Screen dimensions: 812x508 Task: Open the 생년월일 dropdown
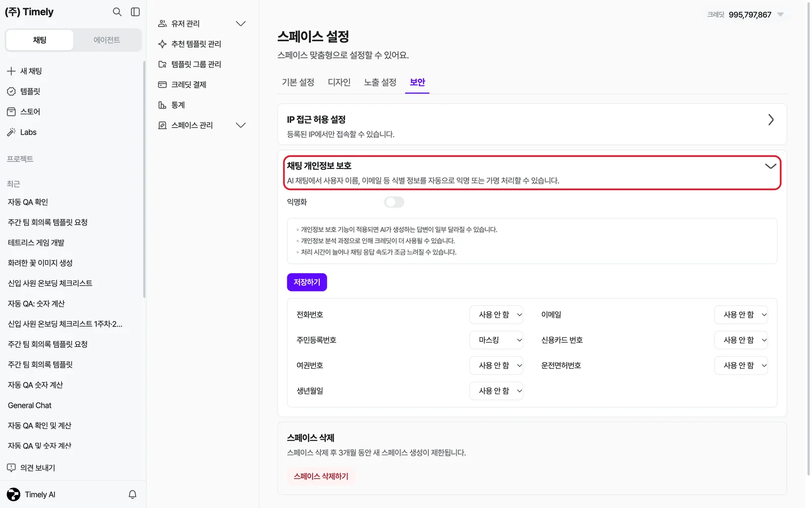[x=496, y=391]
